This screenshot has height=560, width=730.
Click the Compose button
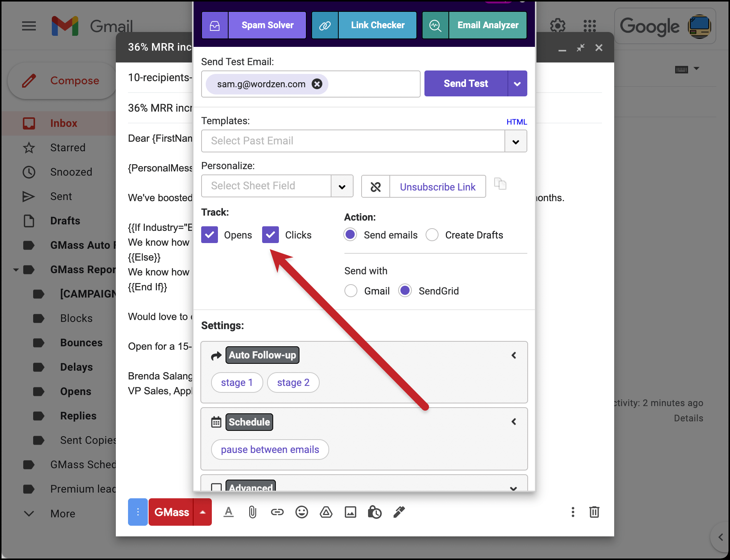(62, 81)
